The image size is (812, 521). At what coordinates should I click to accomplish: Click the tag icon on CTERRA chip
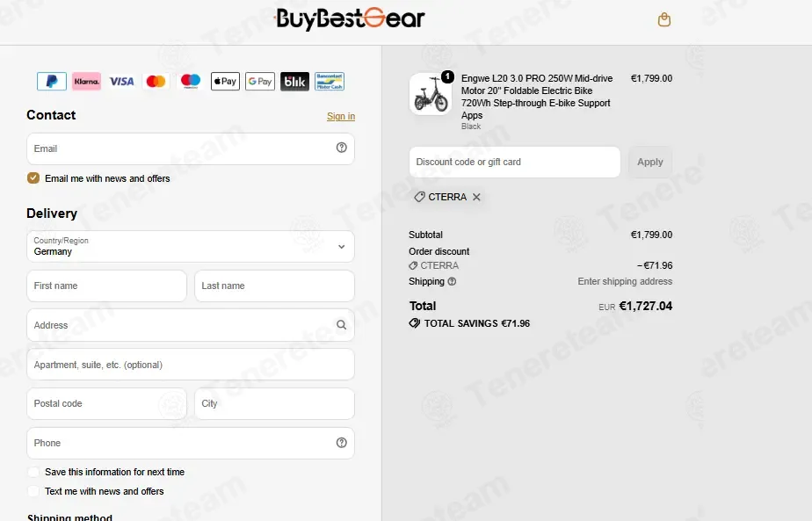coord(419,197)
